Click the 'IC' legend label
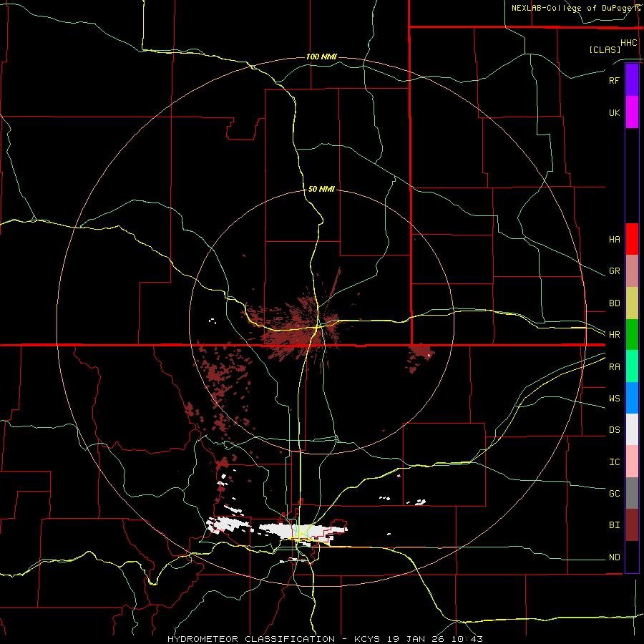The image size is (644, 644). coord(614,462)
